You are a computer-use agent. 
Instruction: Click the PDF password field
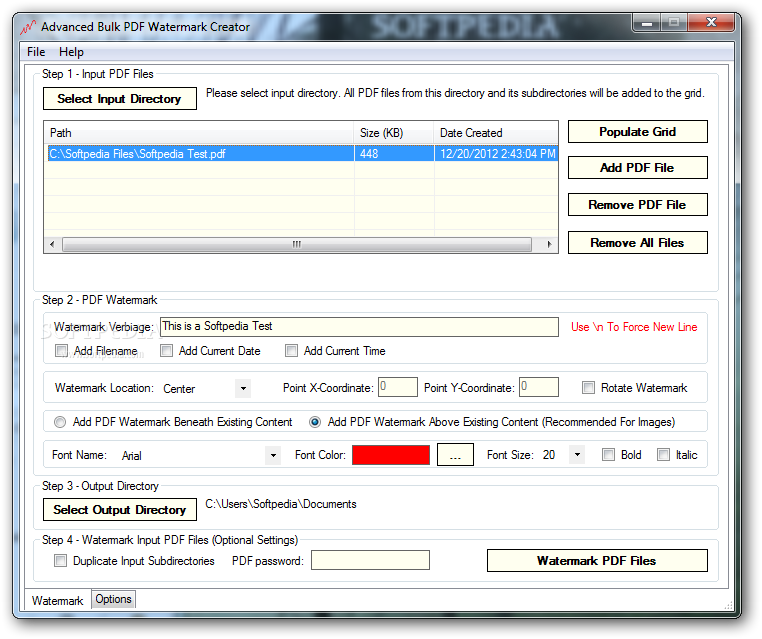click(x=370, y=560)
